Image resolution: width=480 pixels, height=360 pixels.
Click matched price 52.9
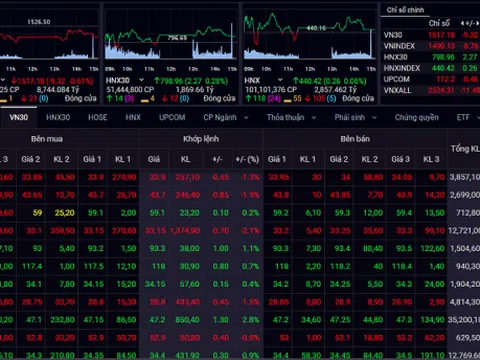coord(158,338)
